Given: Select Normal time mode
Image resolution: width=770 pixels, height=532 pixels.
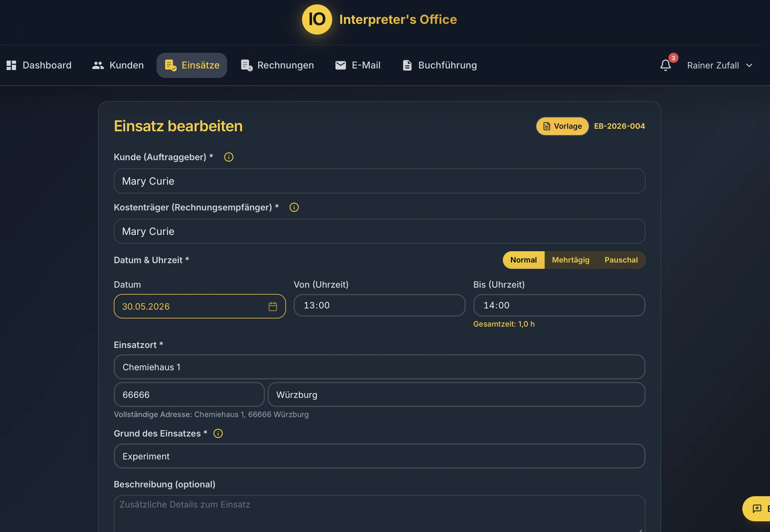Looking at the screenshot, I should [x=524, y=260].
